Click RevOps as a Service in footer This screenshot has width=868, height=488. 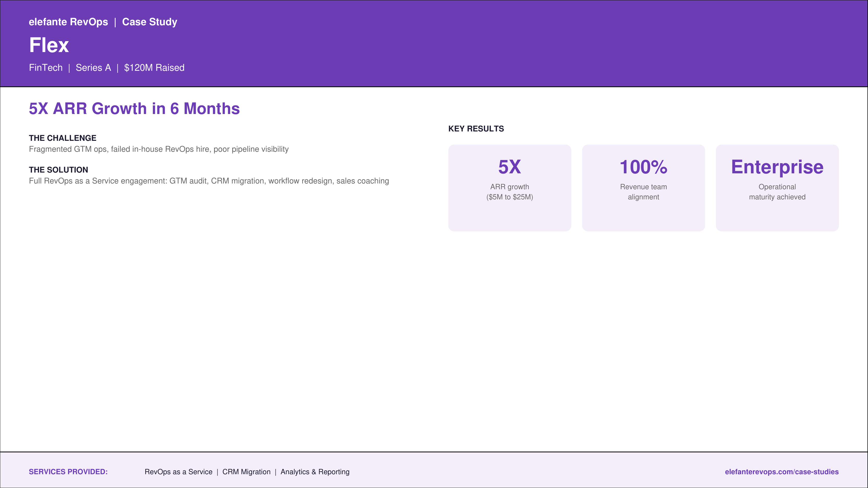tap(179, 472)
